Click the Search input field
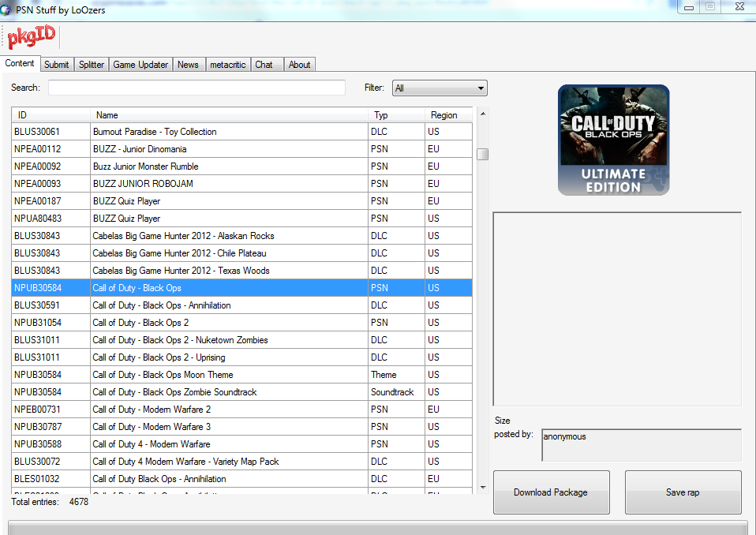 196,88
